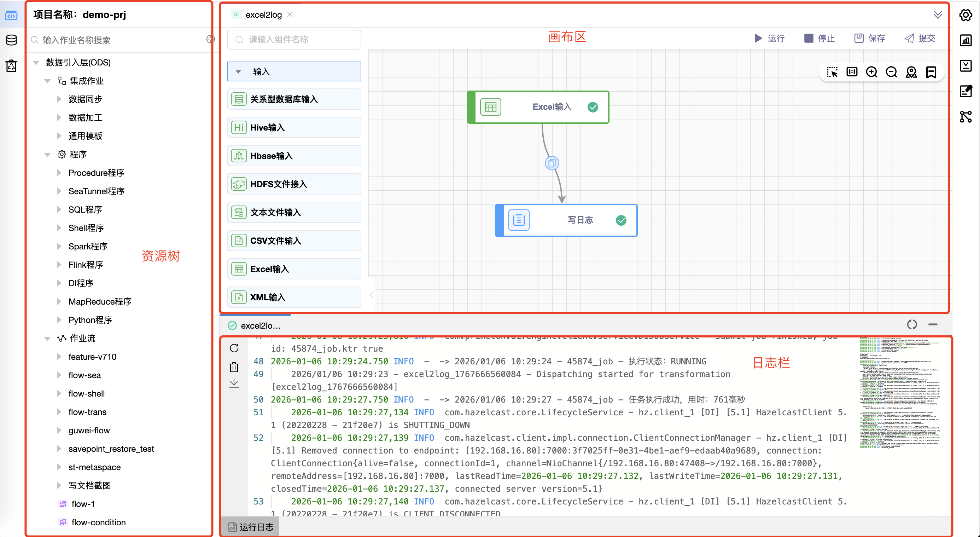Viewport: 980px width, 537px height.
Task: Collapse the 作业流 tree node
Action: coord(48,338)
